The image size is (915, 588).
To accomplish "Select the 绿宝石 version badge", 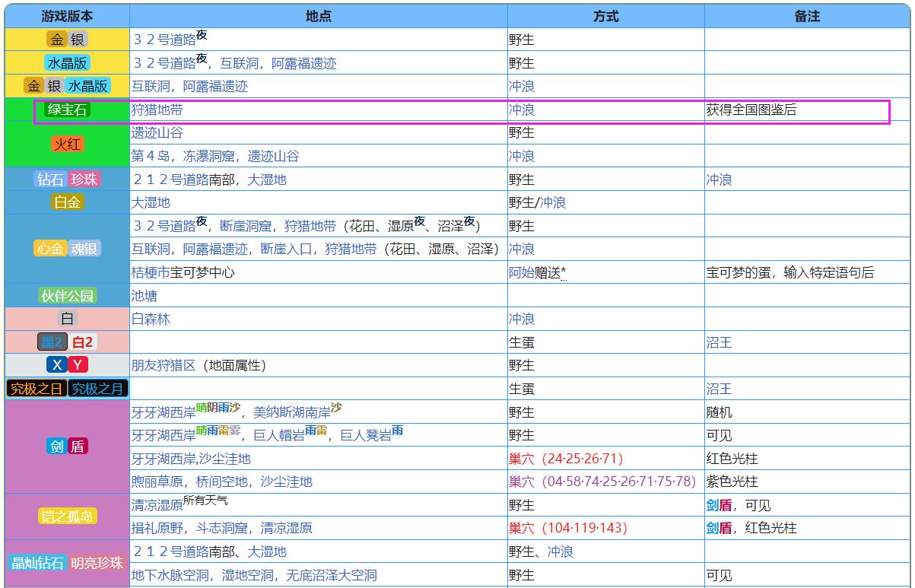I will point(67,109).
